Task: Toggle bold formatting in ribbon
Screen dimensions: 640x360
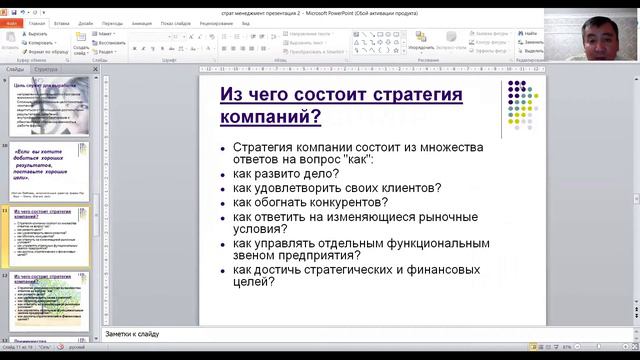Action: (134, 49)
